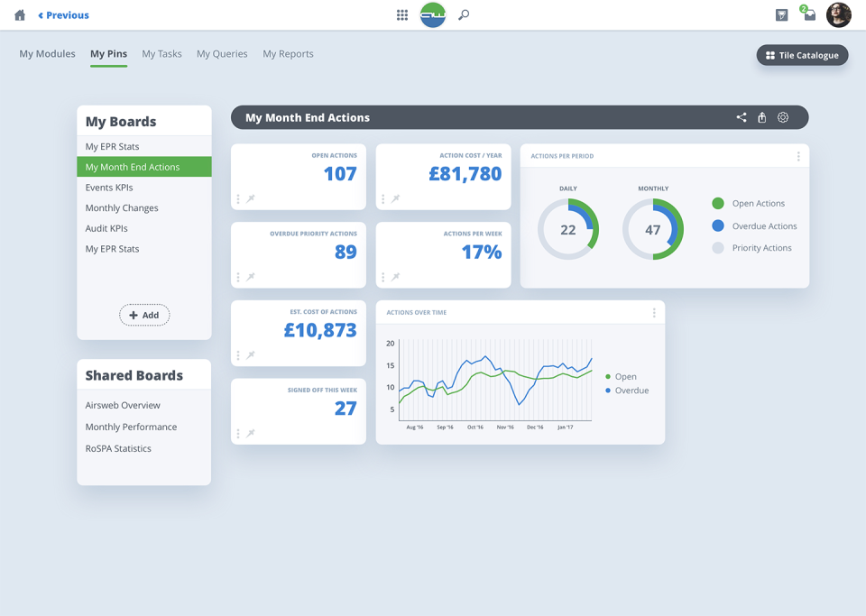866x616 pixels.
Task: Open the search magnifier
Action: coord(464,15)
